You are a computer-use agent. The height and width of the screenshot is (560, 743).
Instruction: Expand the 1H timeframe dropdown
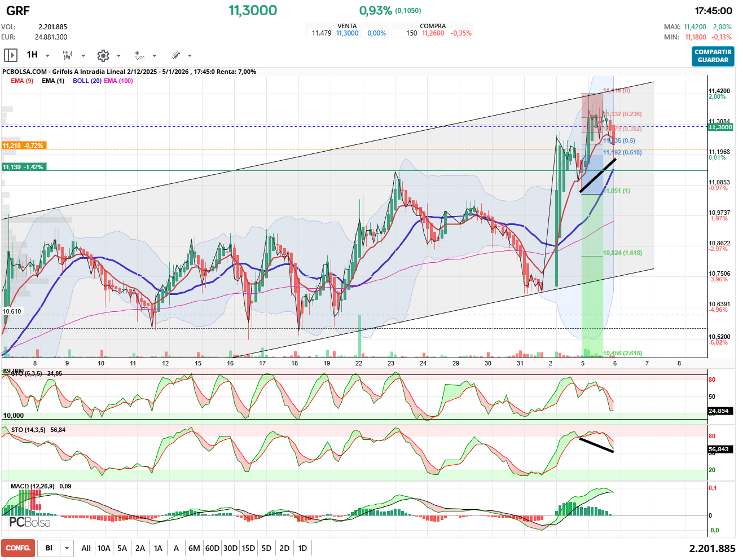[x=47, y=56]
